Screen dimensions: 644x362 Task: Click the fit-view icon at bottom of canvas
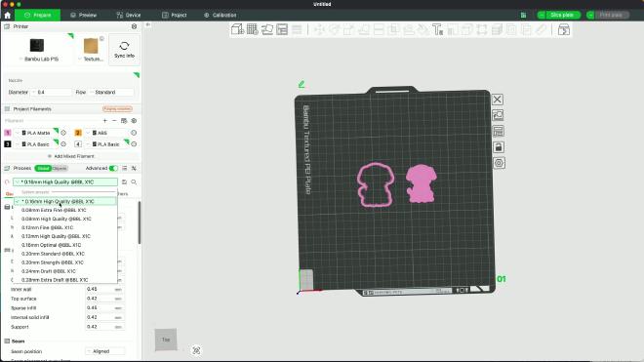[x=196, y=350]
